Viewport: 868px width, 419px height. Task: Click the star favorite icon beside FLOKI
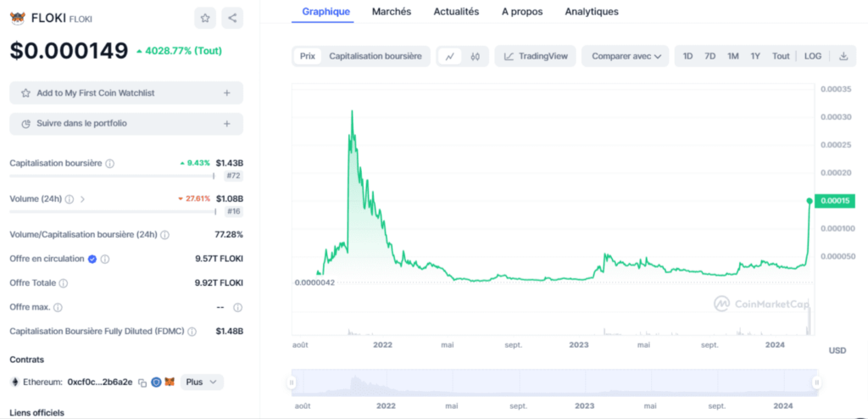click(204, 18)
